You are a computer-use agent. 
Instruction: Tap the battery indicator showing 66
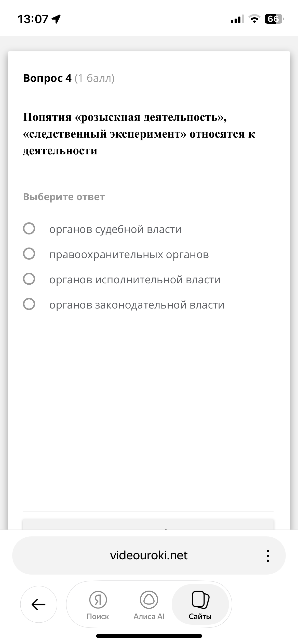pos(273,19)
